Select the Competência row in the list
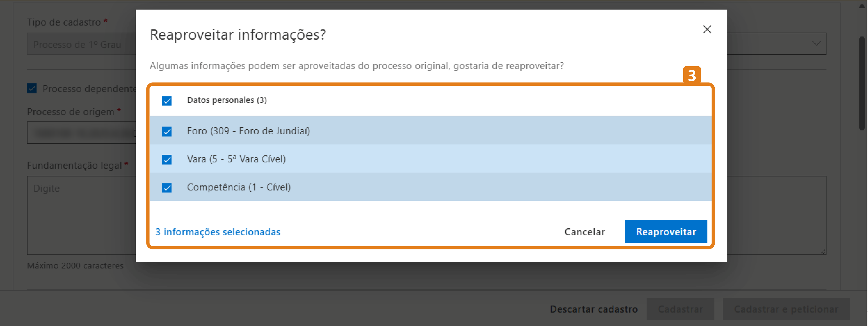The width and height of the screenshot is (868, 326). click(404, 187)
